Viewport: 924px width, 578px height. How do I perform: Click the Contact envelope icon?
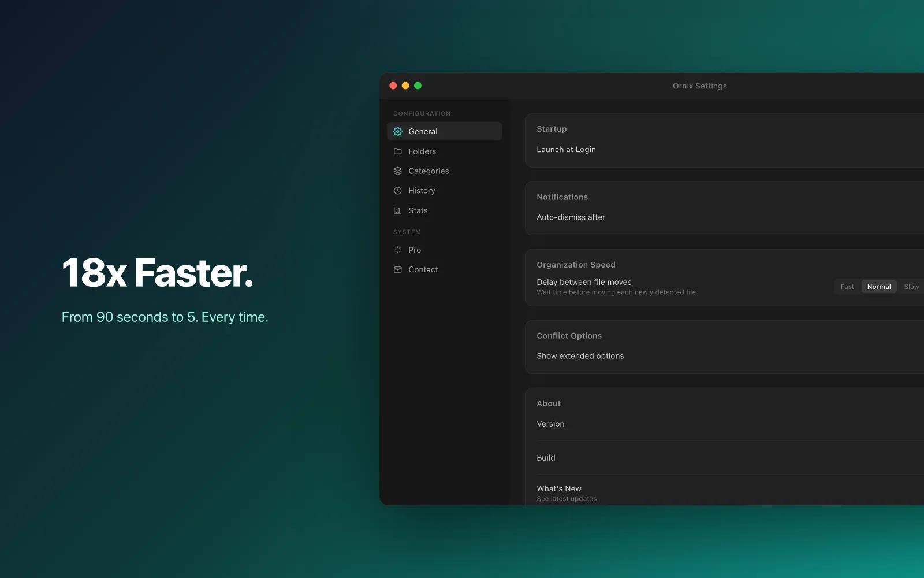pos(398,269)
